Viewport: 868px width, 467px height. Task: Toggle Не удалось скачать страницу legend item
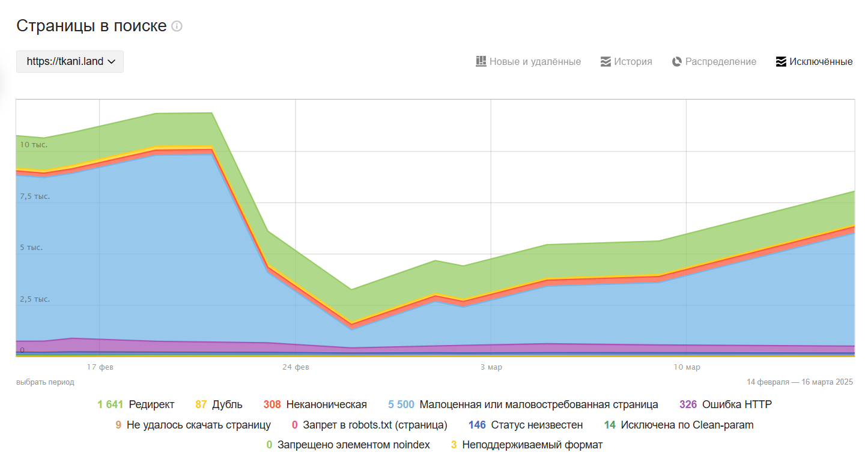[x=198, y=425]
